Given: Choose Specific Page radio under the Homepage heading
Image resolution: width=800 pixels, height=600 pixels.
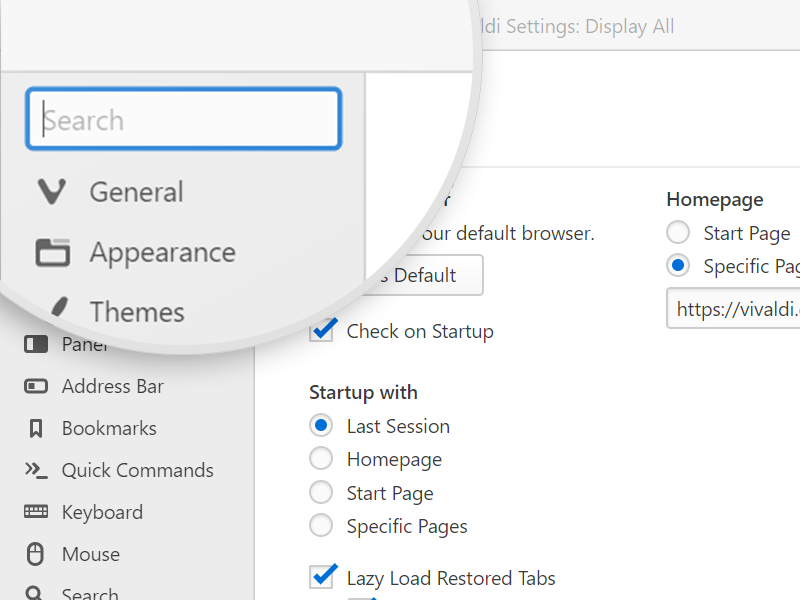Looking at the screenshot, I should tap(678, 266).
